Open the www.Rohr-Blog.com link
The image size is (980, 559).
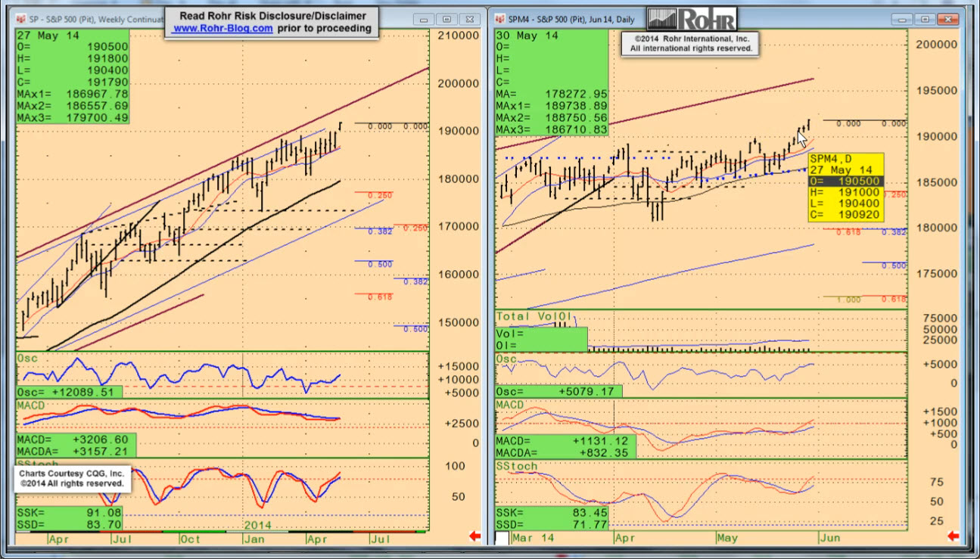222,28
